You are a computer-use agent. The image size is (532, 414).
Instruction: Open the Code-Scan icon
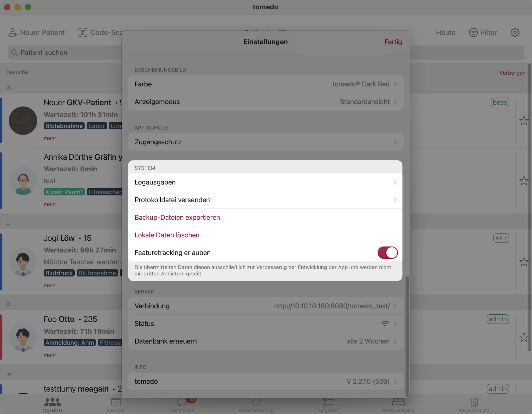click(83, 33)
